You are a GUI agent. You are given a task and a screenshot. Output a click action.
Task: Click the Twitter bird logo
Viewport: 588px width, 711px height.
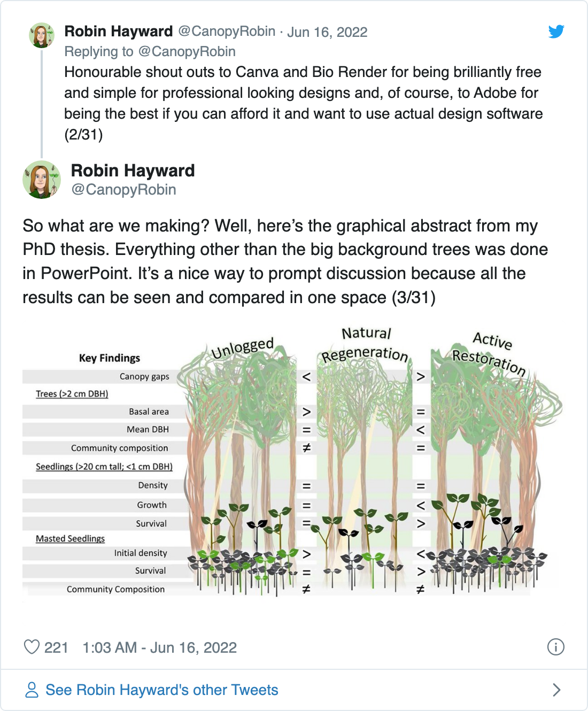[556, 32]
